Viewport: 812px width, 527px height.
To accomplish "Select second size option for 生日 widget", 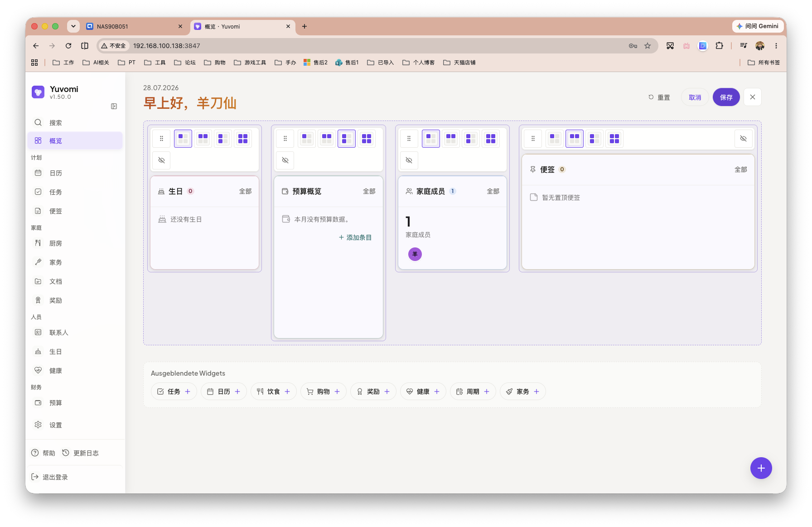I will (x=203, y=139).
